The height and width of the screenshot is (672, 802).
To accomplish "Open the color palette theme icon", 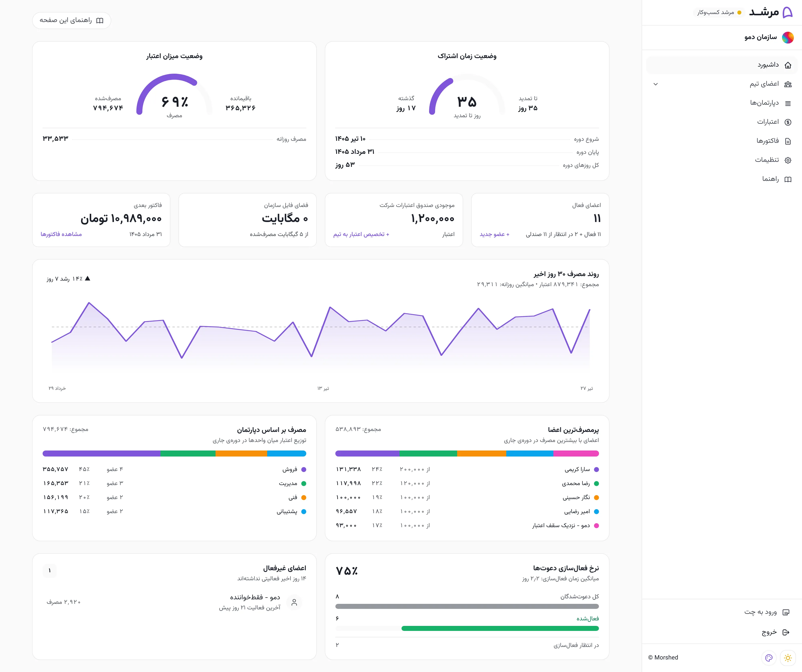I will click(x=769, y=658).
